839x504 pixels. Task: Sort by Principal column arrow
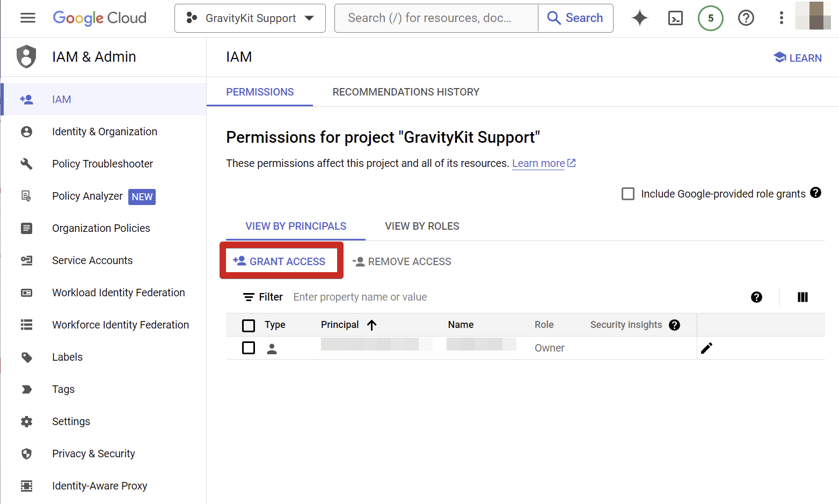371,325
